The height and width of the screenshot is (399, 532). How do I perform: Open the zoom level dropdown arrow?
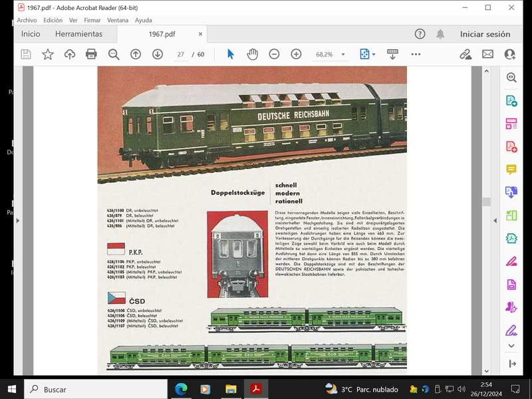343,55
